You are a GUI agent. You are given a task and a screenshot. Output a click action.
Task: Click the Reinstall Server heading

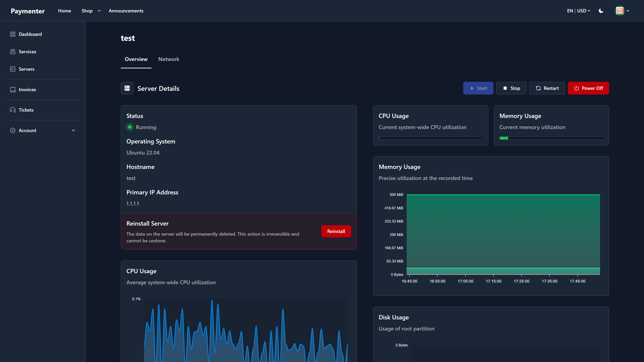[x=148, y=223]
